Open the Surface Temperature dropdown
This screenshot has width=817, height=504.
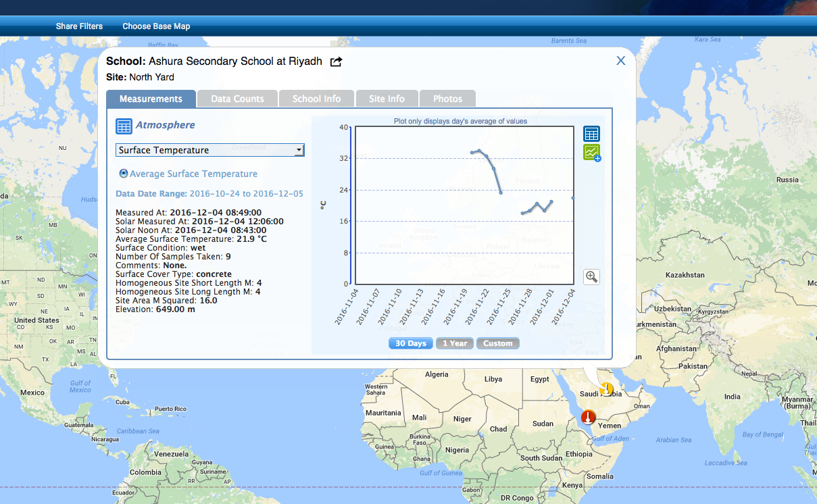[210, 150]
